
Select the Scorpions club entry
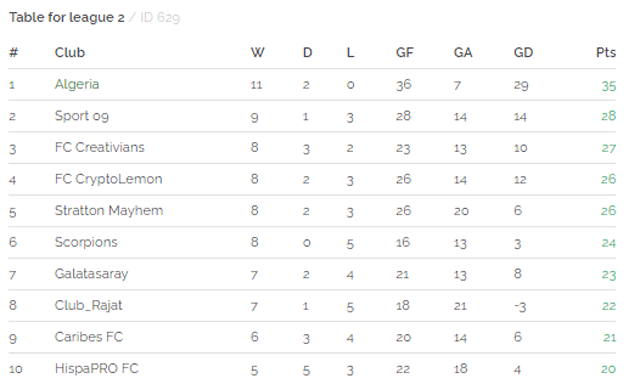click(x=86, y=242)
